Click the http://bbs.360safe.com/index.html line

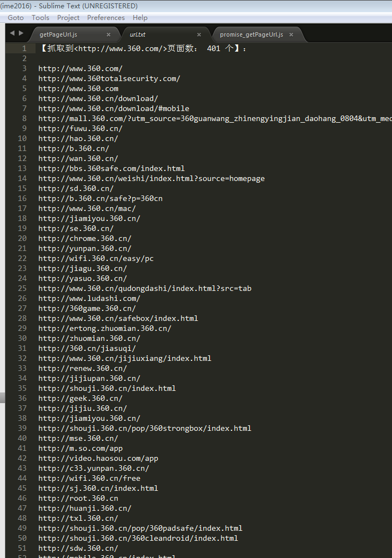click(111, 169)
